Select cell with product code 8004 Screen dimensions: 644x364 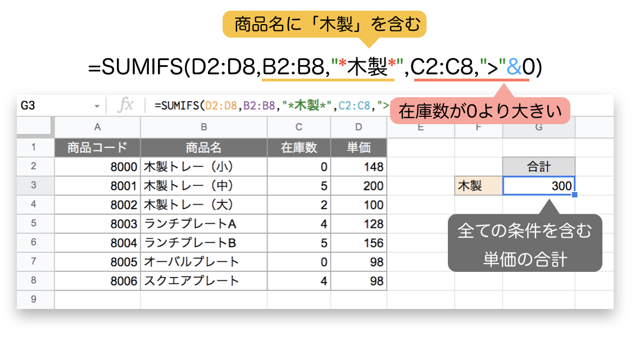(x=97, y=243)
